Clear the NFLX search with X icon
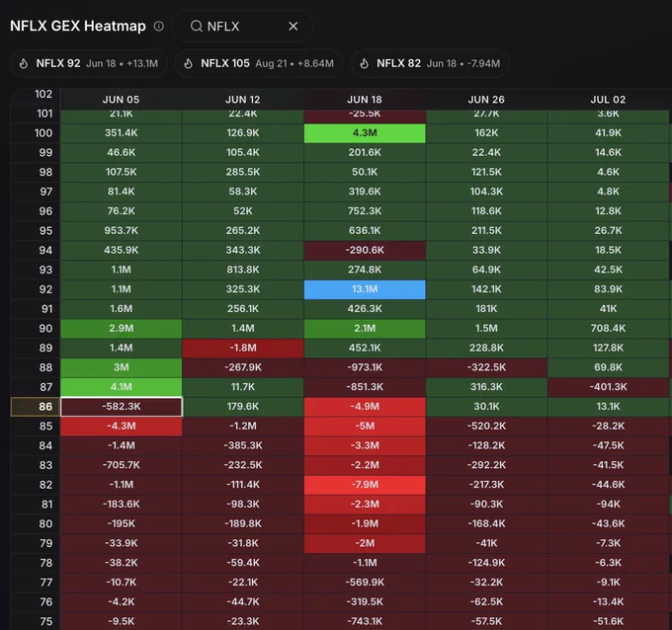 (294, 26)
